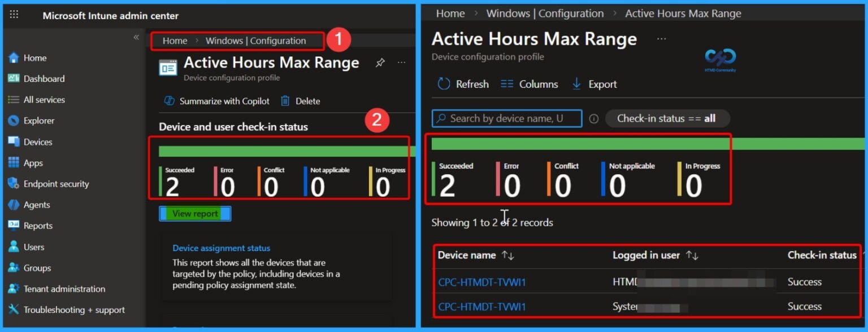This screenshot has height=332, width=868.
Task: Open CPC-HTMDT-TVWI1 link in first row
Action: click(x=482, y=282)
